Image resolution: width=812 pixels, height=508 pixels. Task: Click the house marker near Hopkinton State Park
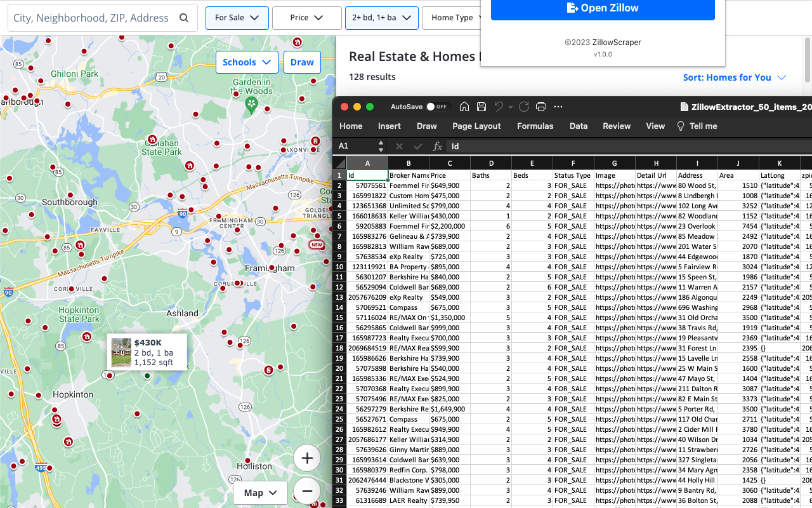pyautogui.click(x=87, y=337)
